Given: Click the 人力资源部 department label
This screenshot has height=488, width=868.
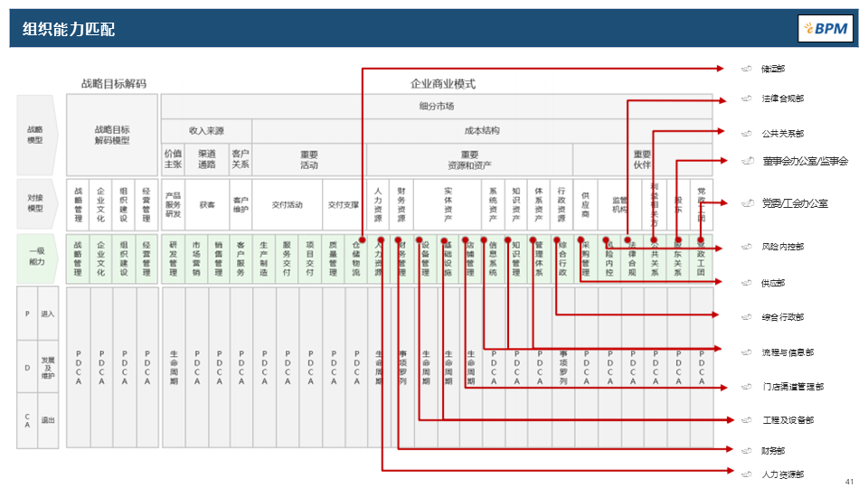Looking at the screenshot, I should (783, 474).
